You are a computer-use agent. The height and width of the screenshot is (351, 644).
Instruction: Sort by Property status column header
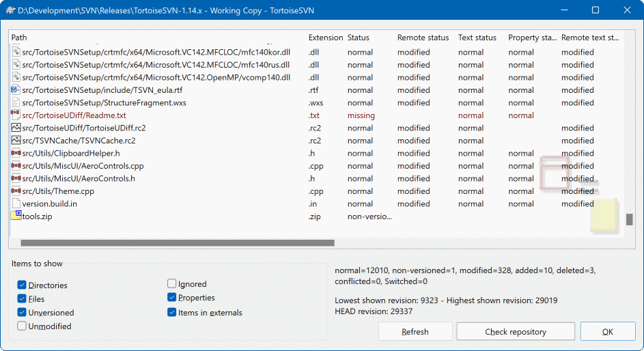[533, 38]
